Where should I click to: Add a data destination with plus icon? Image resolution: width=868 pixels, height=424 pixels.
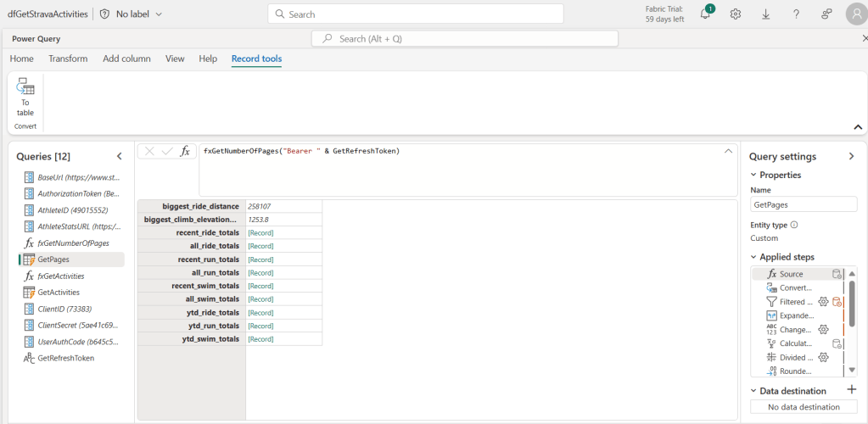coord(852,389)
